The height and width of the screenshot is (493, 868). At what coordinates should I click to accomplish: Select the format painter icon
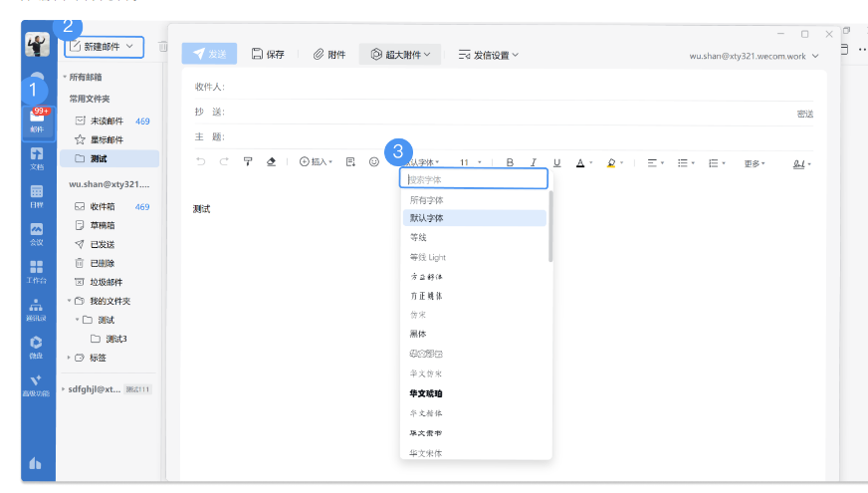(x=248, y=162)
